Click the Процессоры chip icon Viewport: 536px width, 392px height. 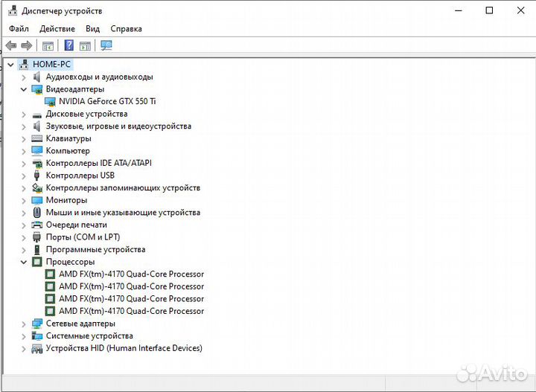pos(37,262)
